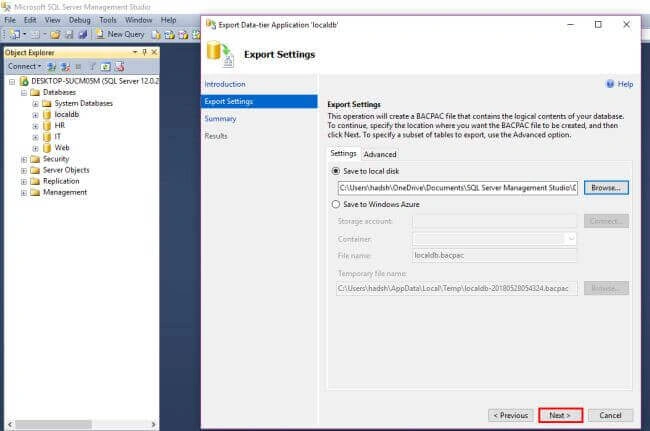Image resolution: width=650 pixels, height=431 pixels.
Task: Switch to the Settings tab
Action: [x=343, y=153]
